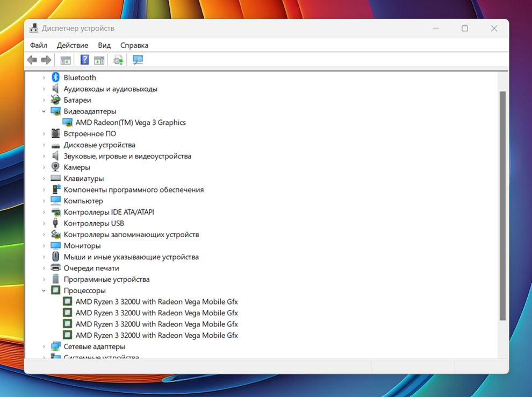Click the vertical scrollbar thumb in device list

tap(502, 204)
